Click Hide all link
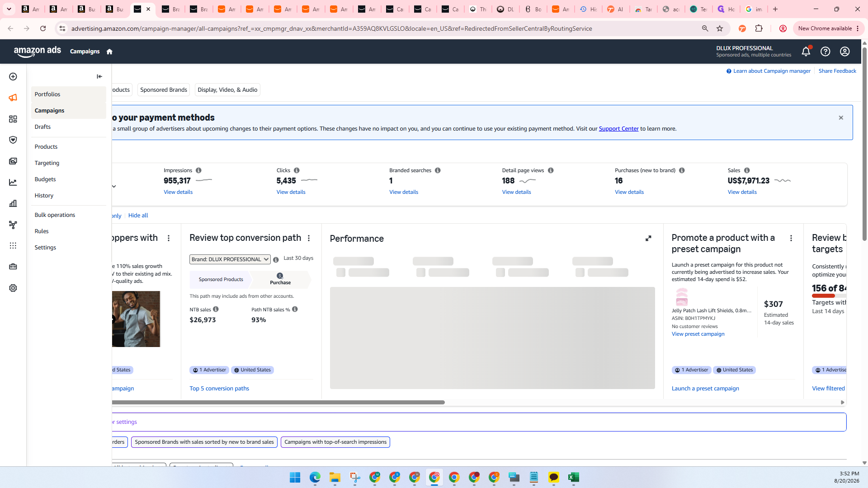Image resolution: width=868 pixels, height=488 pixels. coord(138,216)
